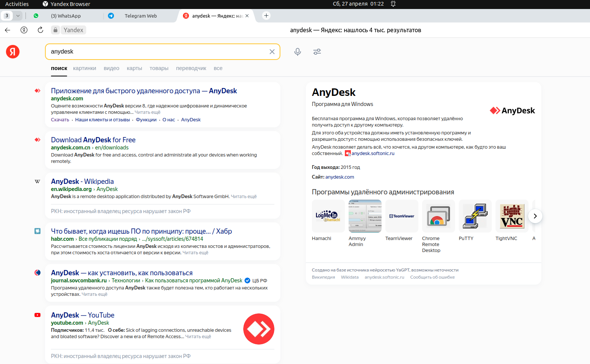Click the Habr result favicon

tap(37, 231)
